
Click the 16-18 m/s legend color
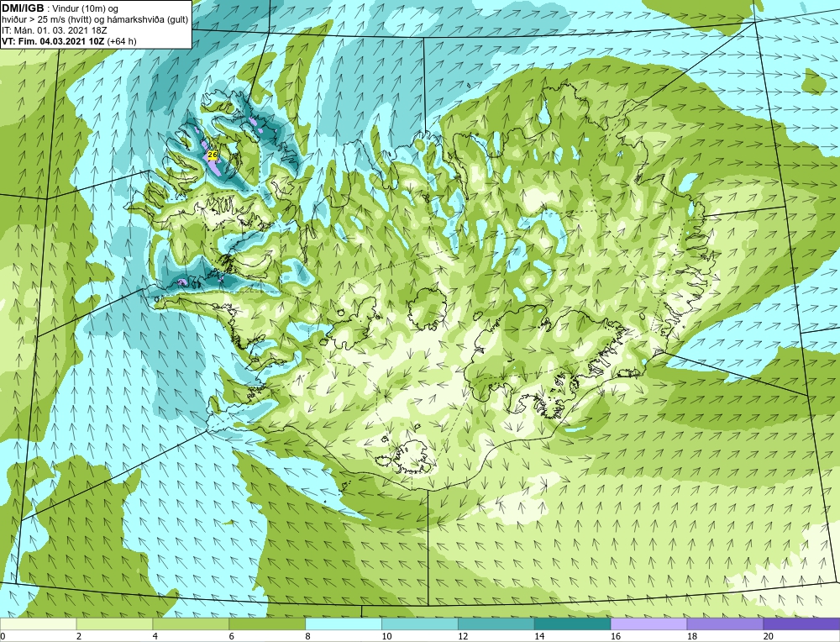point(648,624)
